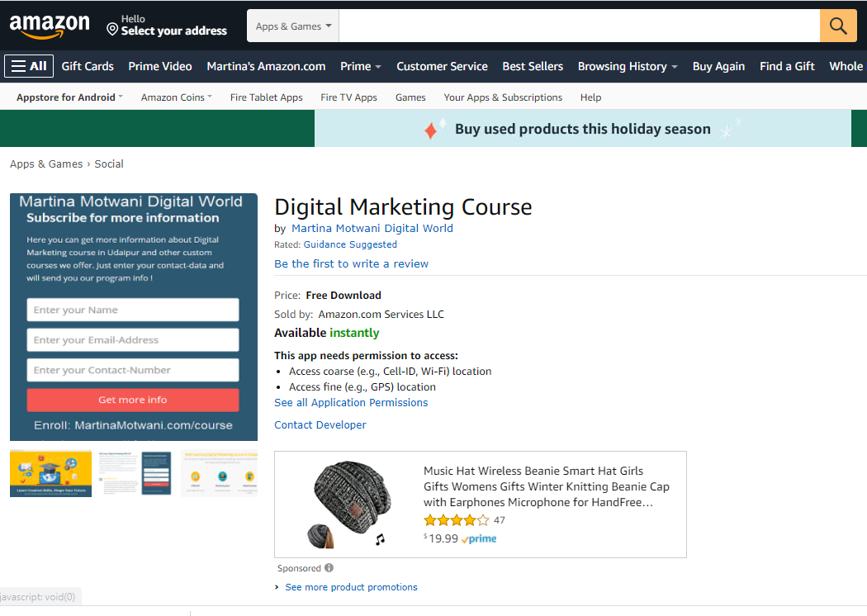Viewport: 867px width, 616px height.
Task: Open the Appstore for Android dropdown
Action: tap(69, 97)
